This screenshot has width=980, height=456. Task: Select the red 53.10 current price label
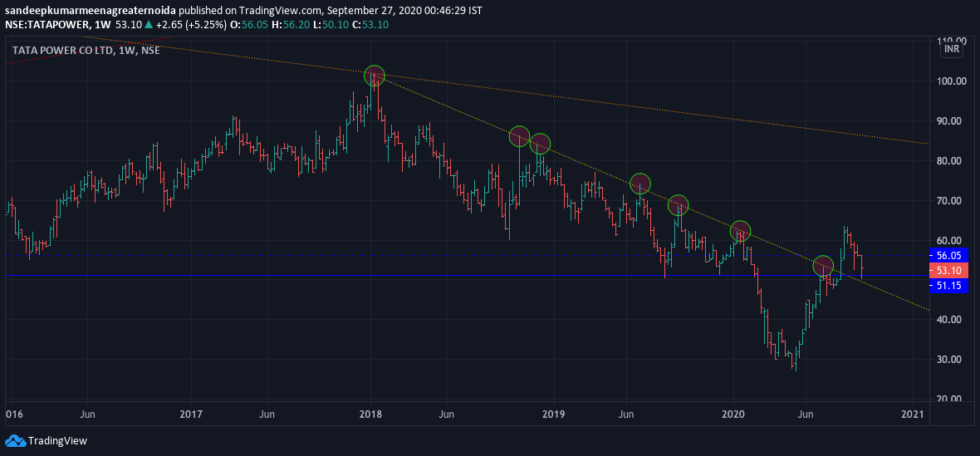click(x=948, y=271)
